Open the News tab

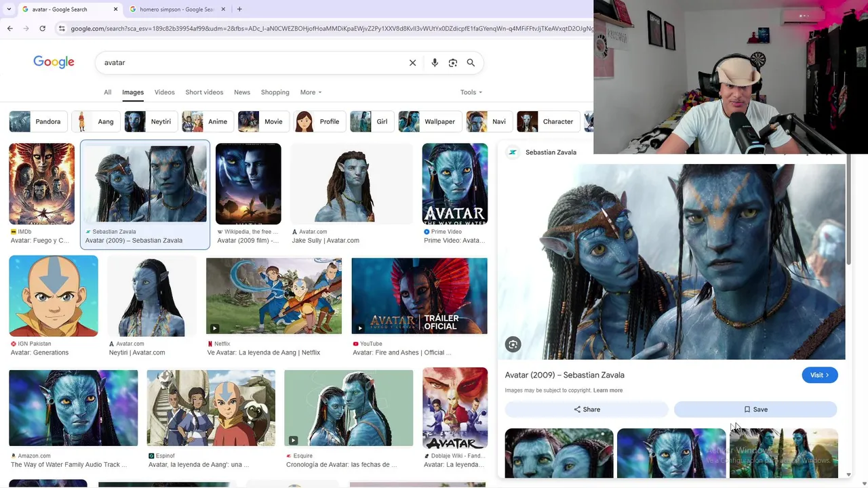pyautogui.click(x=242, y=92)
